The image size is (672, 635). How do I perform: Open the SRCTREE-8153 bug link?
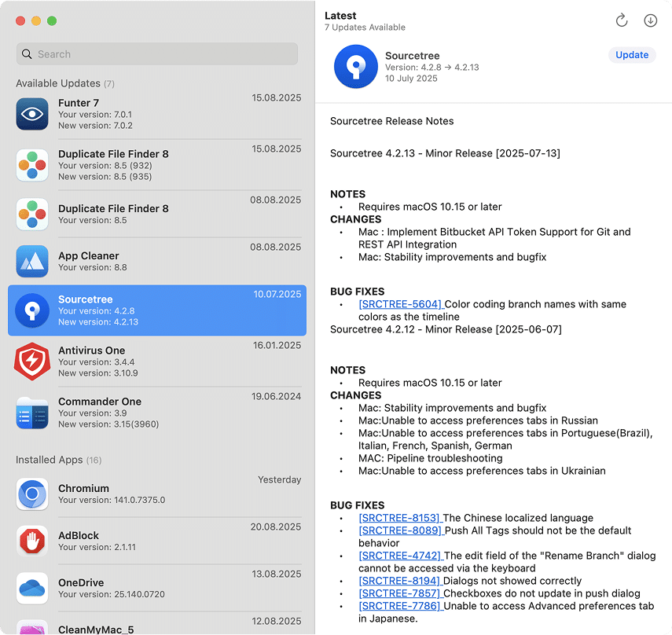coord(400,518)
